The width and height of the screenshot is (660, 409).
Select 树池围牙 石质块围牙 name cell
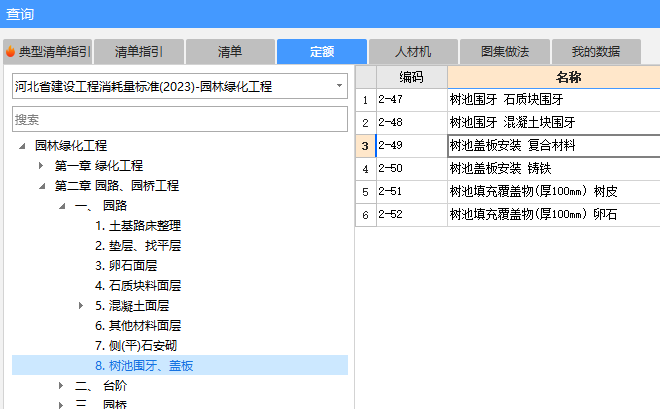554,100
